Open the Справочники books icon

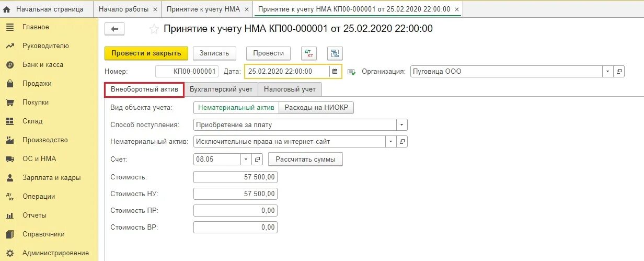pyautogui.click(x=9, y=234)
